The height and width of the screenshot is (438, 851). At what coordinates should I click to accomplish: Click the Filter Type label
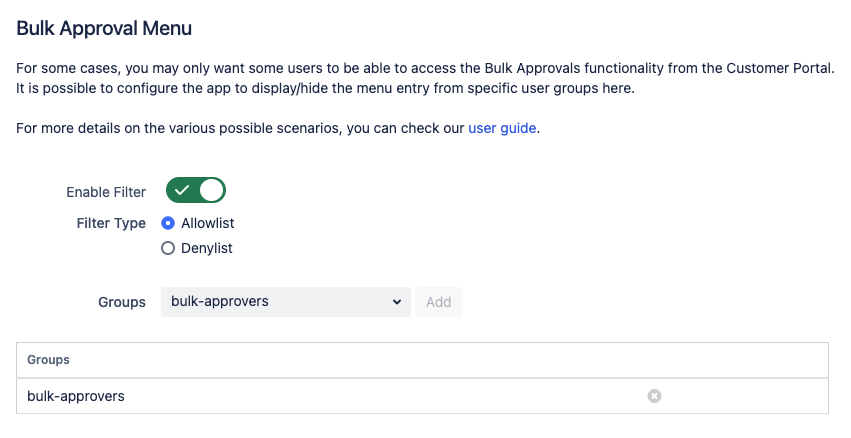[111, 223]
